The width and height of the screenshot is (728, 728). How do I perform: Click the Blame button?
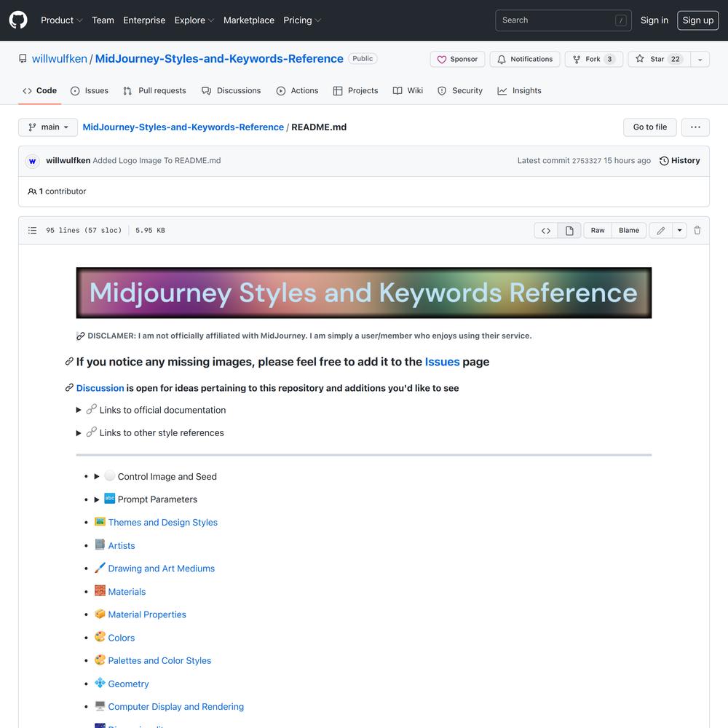tap(629, 230)
